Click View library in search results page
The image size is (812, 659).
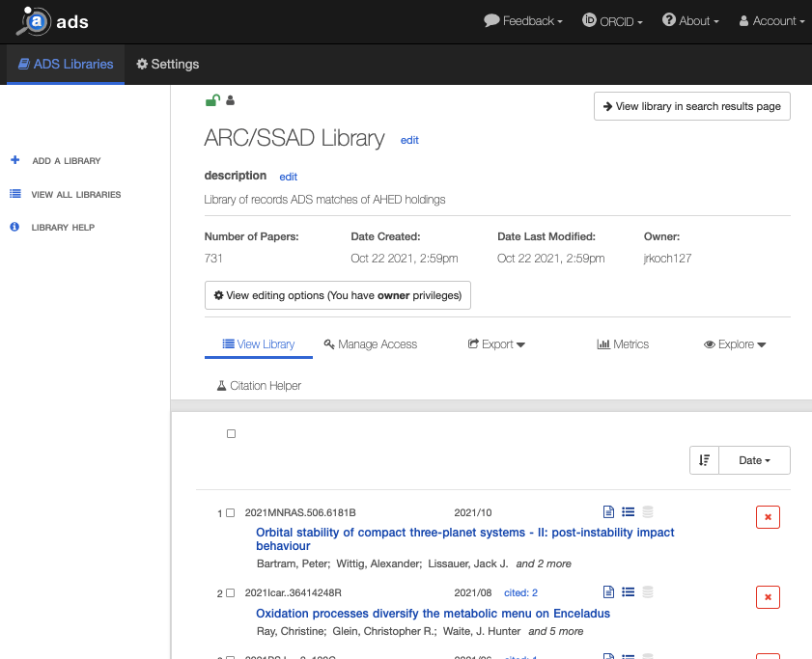(691, 106)
